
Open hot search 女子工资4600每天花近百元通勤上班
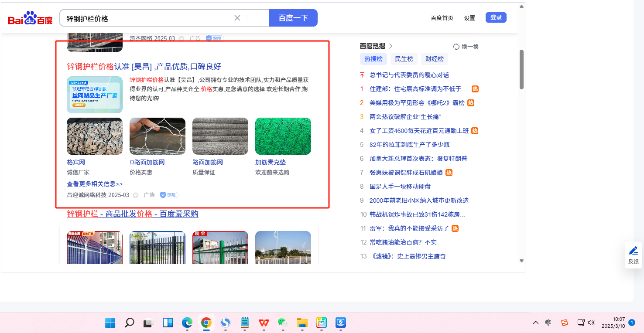419,131
